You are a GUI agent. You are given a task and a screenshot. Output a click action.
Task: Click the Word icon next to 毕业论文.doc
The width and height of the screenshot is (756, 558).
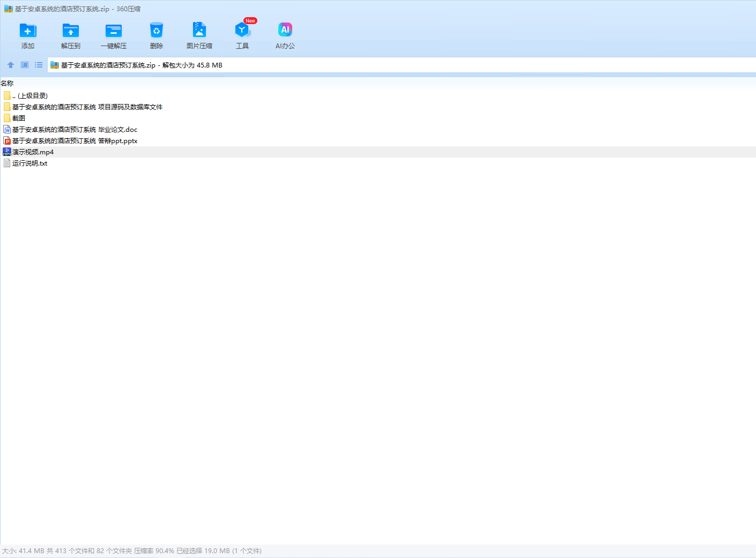click(7, 129)
